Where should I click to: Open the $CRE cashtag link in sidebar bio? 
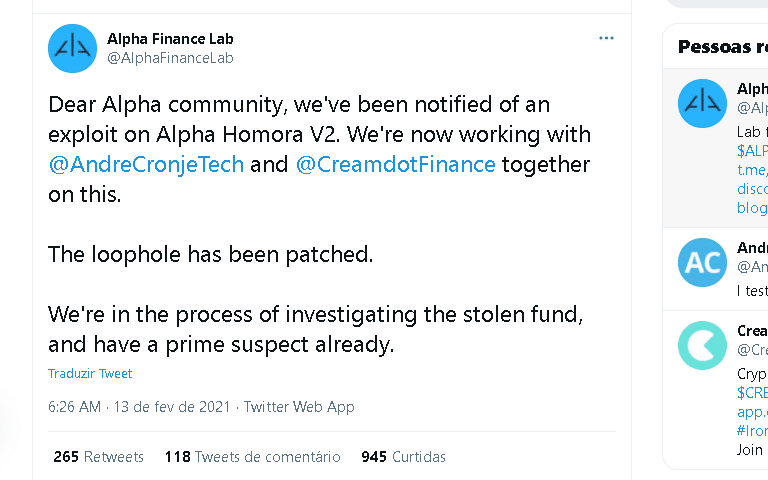point(752,392)
